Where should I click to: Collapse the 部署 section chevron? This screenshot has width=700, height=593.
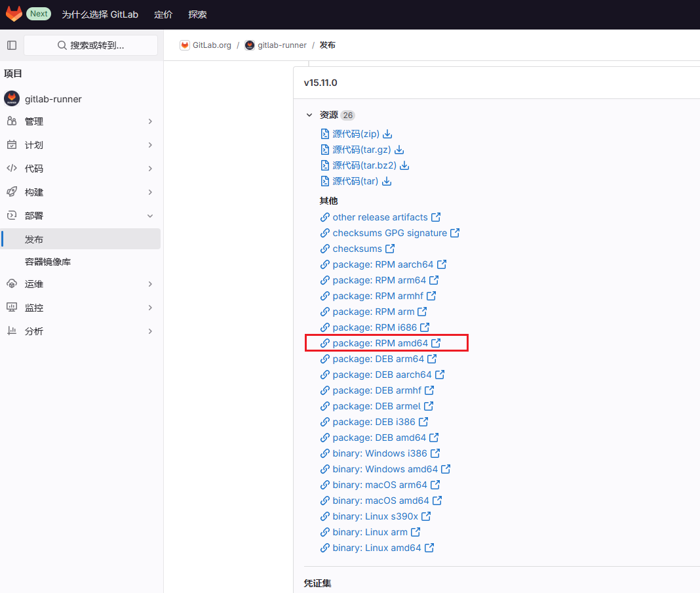[151, 216]
